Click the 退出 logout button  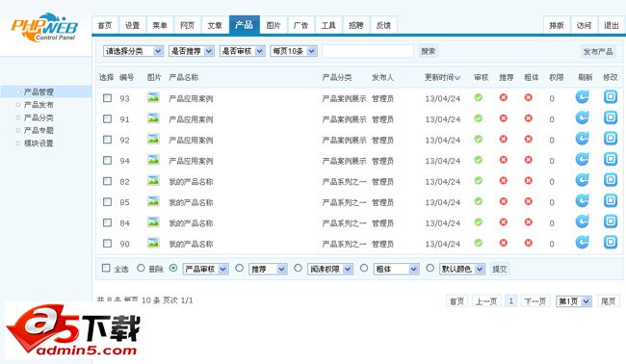pos(612,25)
